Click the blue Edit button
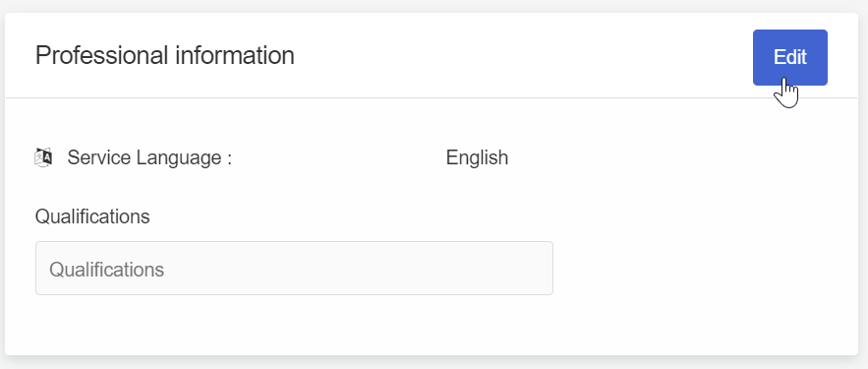The height and width of the screenshot is (369, 868). click(790, 58)
